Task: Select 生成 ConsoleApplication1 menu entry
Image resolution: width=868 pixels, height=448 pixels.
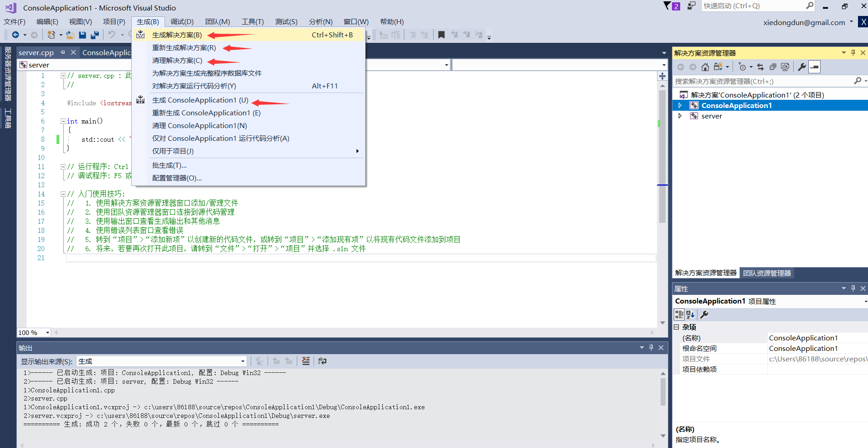Action: [248, 100]
